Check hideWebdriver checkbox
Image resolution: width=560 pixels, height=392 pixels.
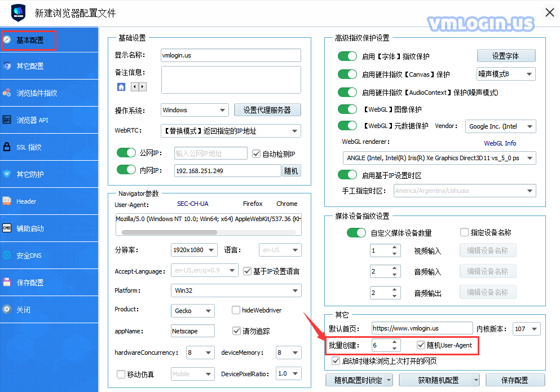[236, 310]
